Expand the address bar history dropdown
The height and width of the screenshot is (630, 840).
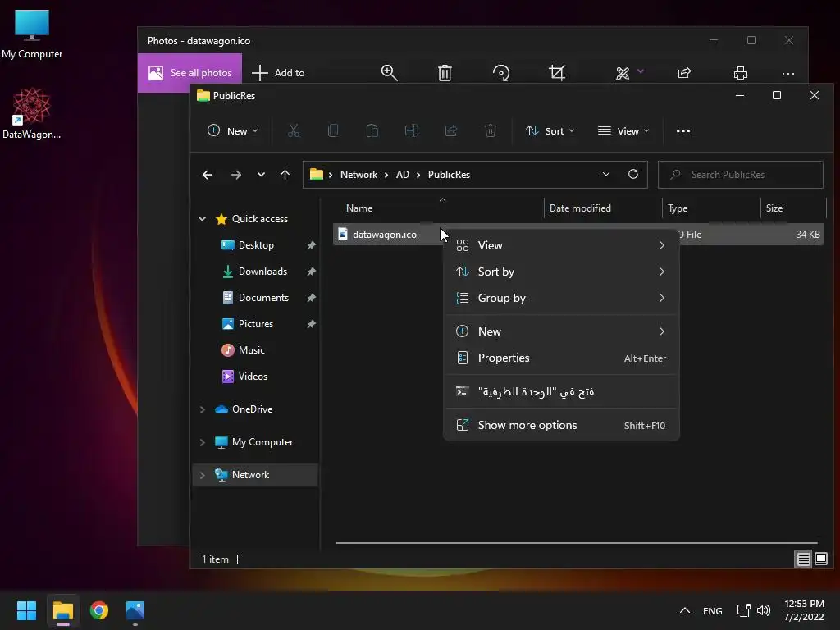coord(606,174)
